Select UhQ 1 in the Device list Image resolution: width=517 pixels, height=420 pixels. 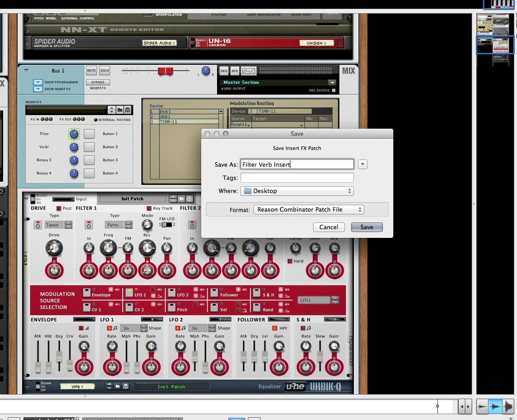pos(184,117)
